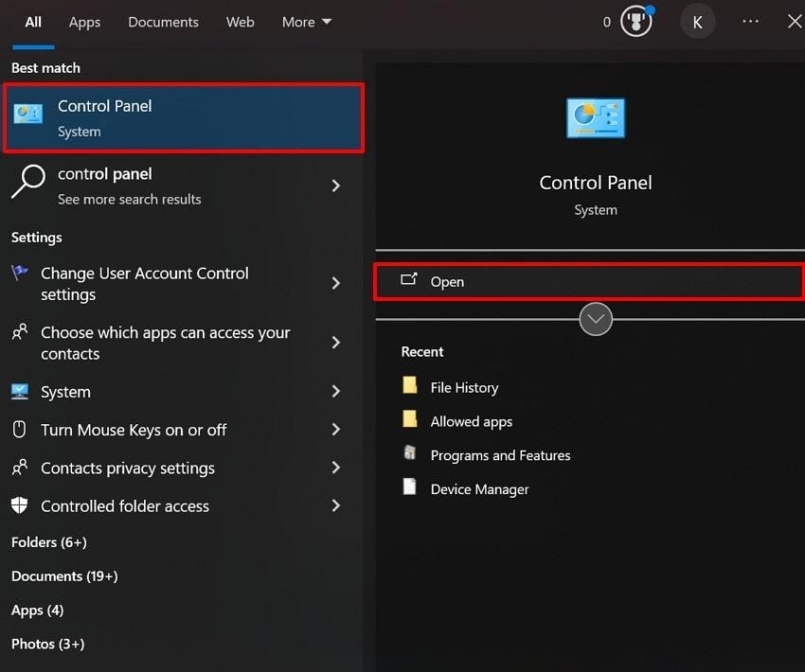This screenshot has height=672, width=805.
Task: Expand Change User Account Control settings arrow
Action: coord(336,283)
